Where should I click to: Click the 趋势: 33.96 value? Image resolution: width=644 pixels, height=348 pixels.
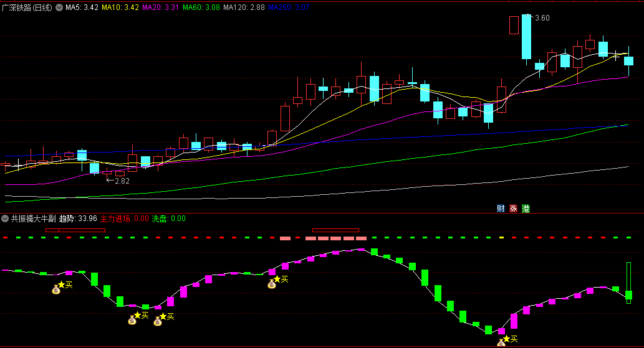point(78,219)
